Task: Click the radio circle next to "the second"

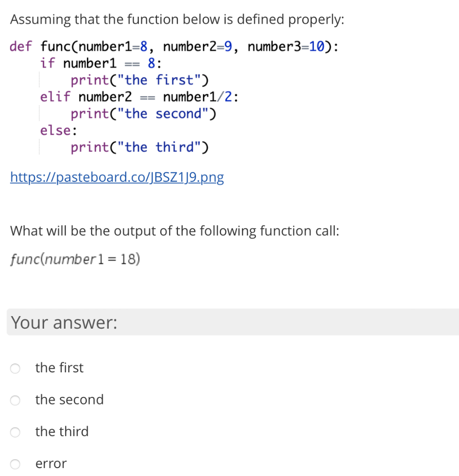Action: 15,400
